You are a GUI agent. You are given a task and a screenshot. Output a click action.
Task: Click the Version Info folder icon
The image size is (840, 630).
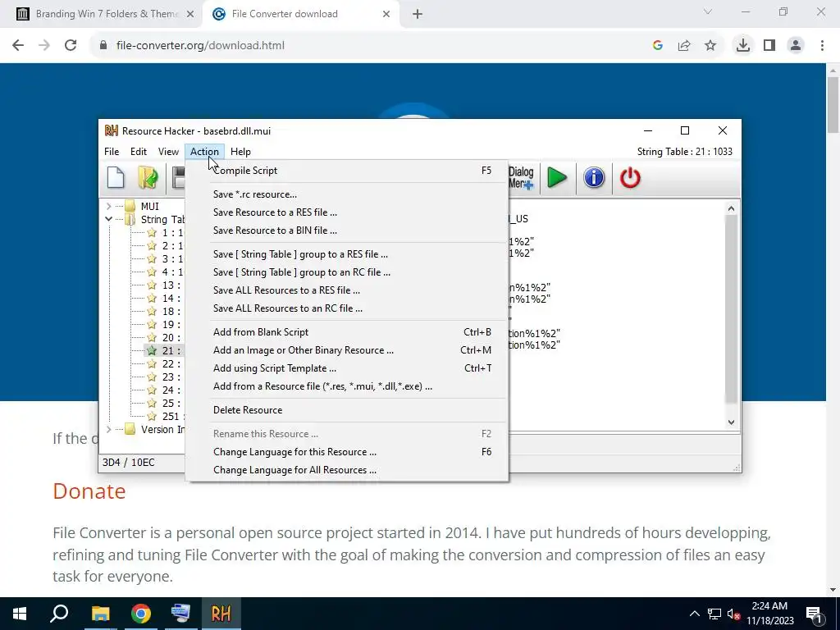[130, 430]
